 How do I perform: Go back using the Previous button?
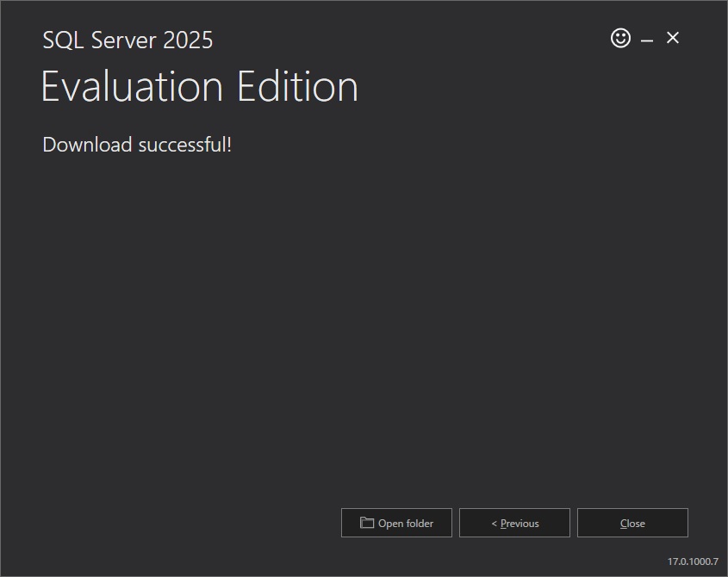514,523
